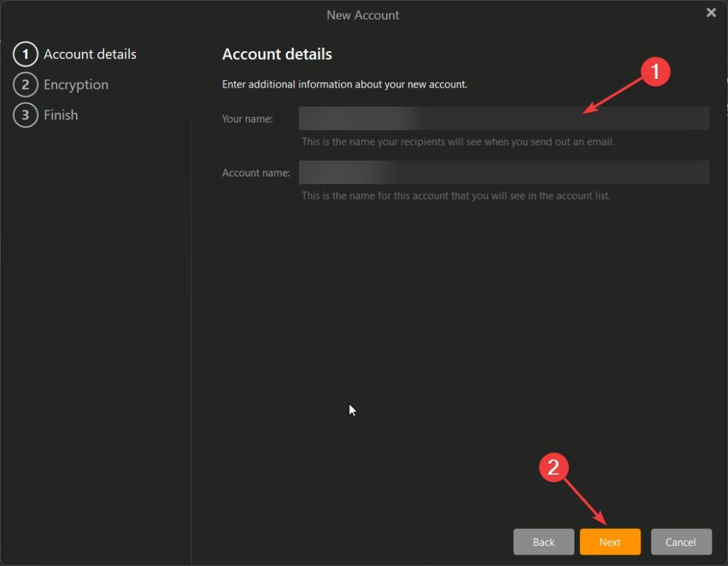
Task: Click the hint text about recipients seeing your name
Action: click(457, 141)
